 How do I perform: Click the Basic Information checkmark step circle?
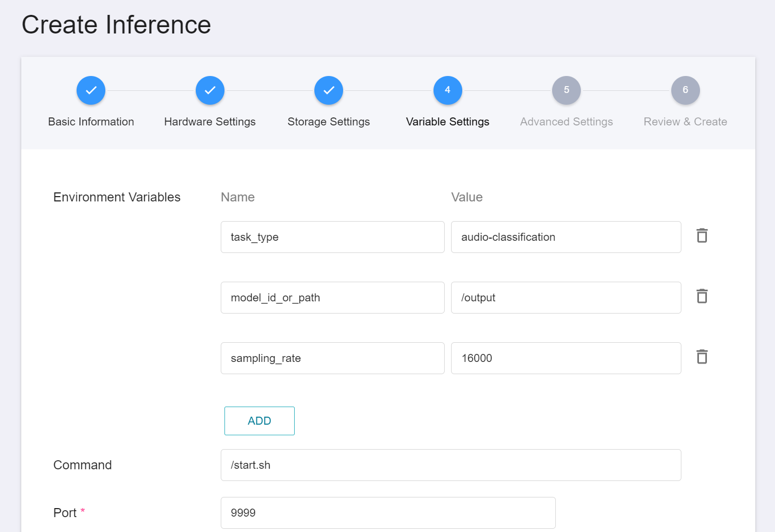pyautogui.click(x=91, y=90)
